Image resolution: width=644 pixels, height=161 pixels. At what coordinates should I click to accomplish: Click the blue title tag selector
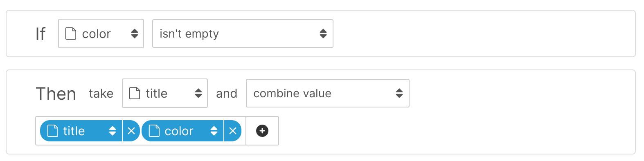81,131
